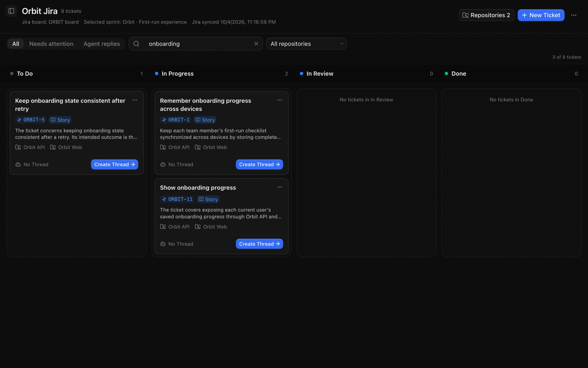Open the ORBIT-5 Jira key badge
The image size is (588, 368).
pyautogui.click(x=31, y=120)
